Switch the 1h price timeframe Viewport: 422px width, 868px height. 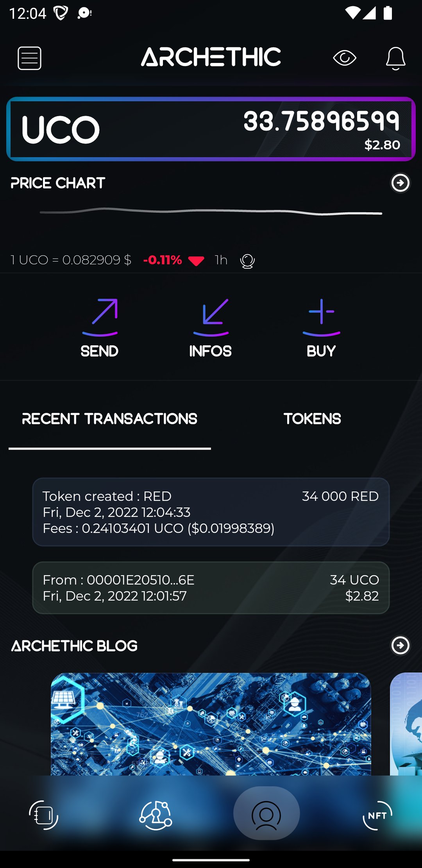click(221, 260)
